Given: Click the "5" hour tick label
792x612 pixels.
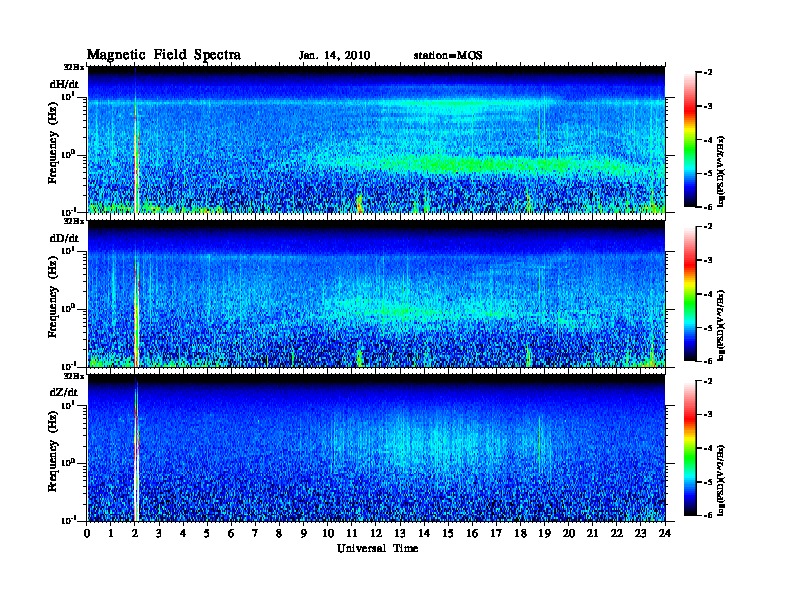Looking at the screenshot, I should coord(207,533).
